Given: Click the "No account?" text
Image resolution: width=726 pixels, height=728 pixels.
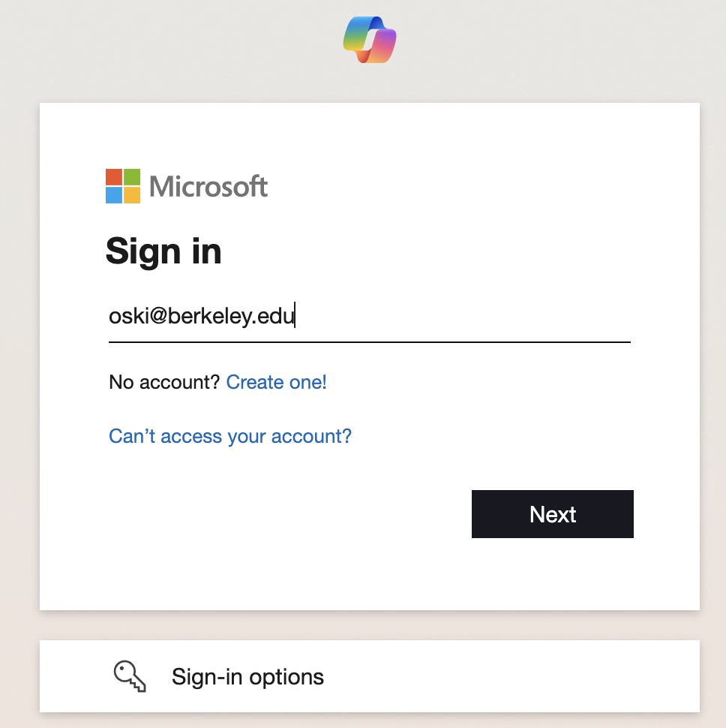Looking at the screenshot, I should (x=165, y=382).
